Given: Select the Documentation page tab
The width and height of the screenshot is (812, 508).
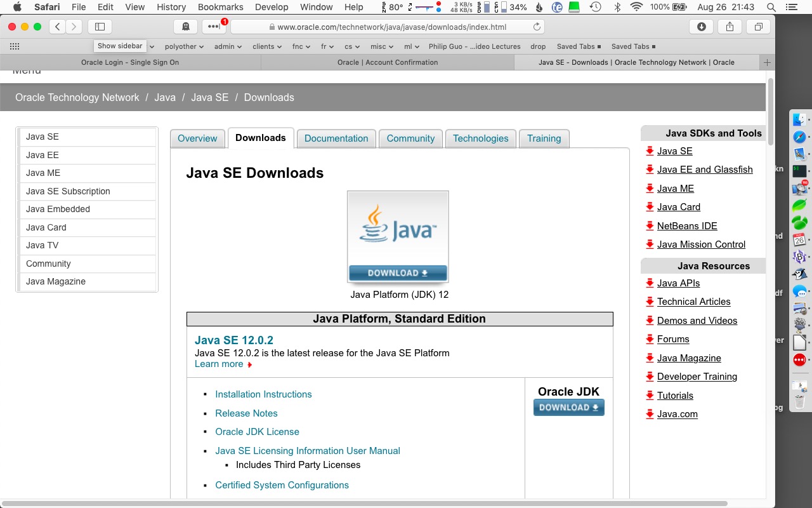Looking at the screenshot, I should 336,138.
